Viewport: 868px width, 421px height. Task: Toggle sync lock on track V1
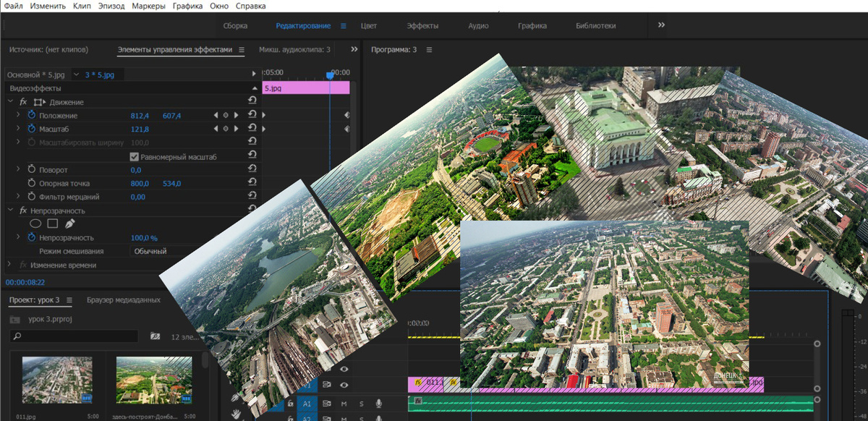(326, 385)
